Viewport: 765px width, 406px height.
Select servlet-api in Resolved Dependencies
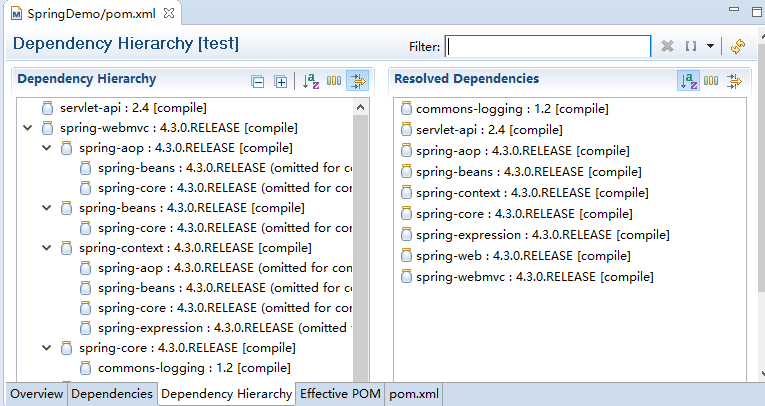(489, 130)
